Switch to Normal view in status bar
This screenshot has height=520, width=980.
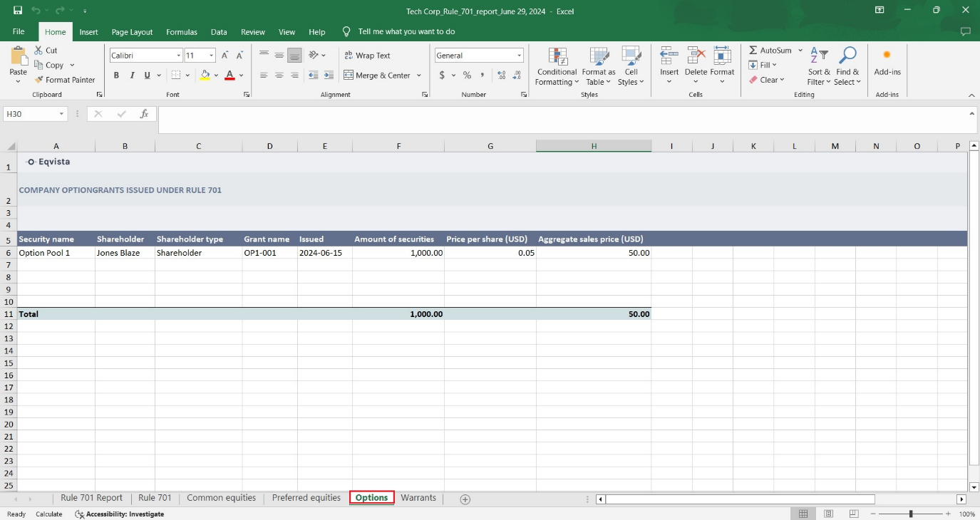click(x=803, y=514)
